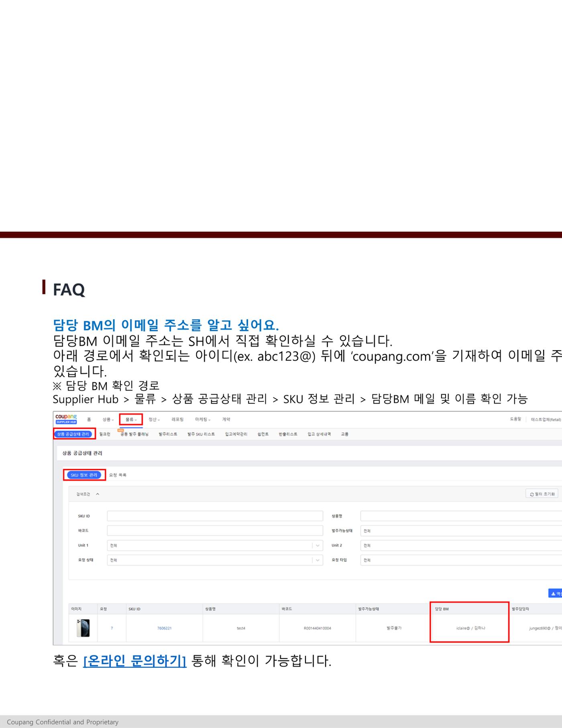
Task: Click the 도움말 help link
Action: coord(515,419)
